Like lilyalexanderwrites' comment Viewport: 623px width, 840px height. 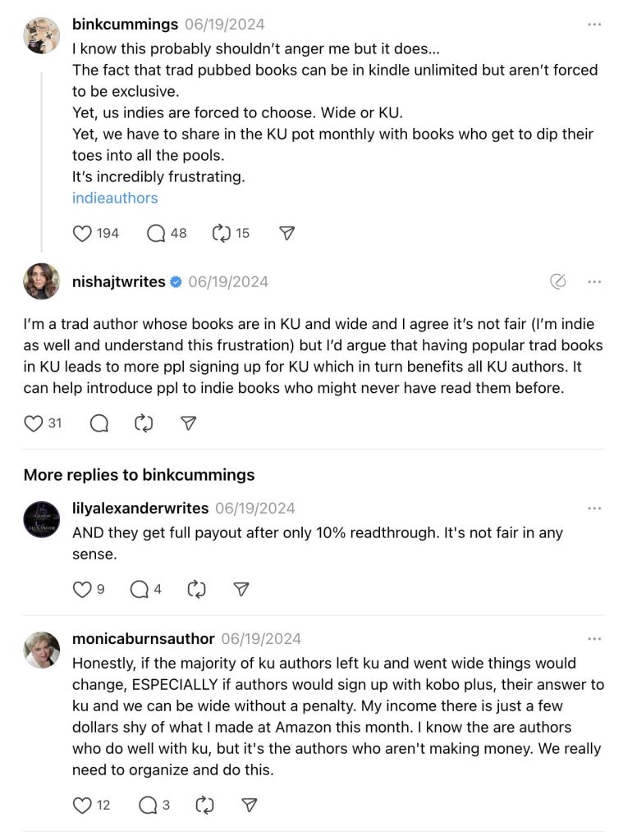pyautogui.click(x=82, y=589)
